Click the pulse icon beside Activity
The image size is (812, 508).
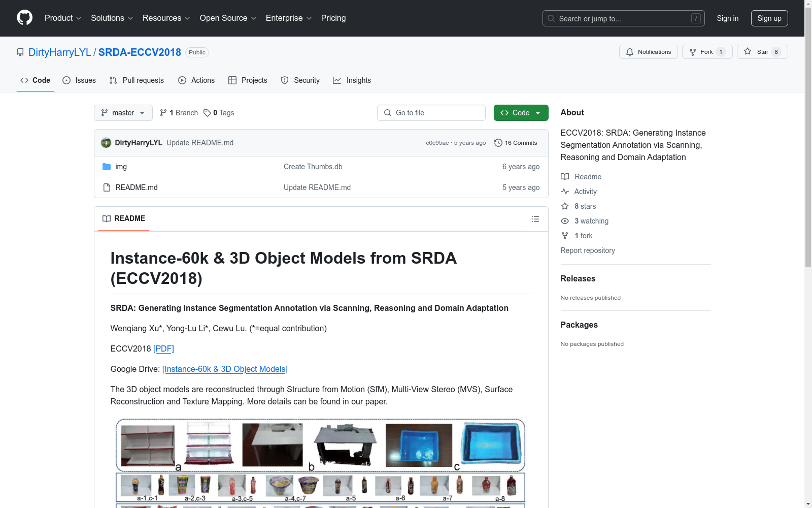pos(565,192)
